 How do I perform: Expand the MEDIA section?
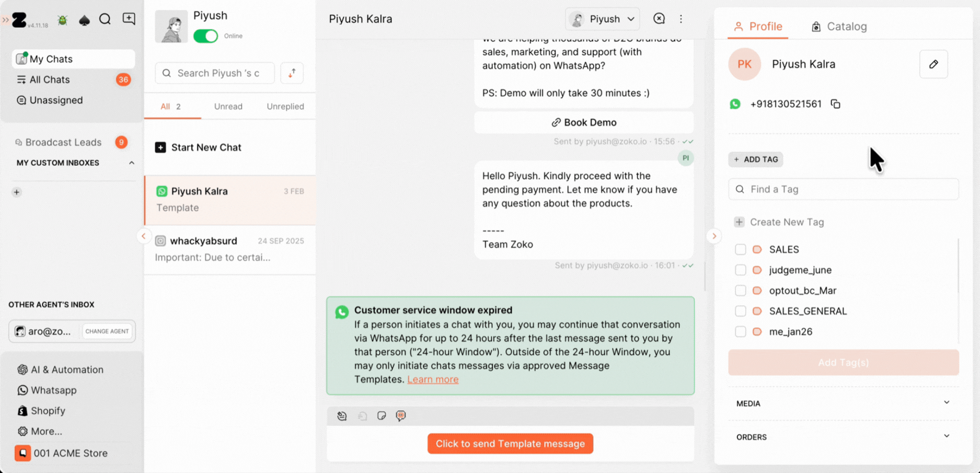pos(843,403)
